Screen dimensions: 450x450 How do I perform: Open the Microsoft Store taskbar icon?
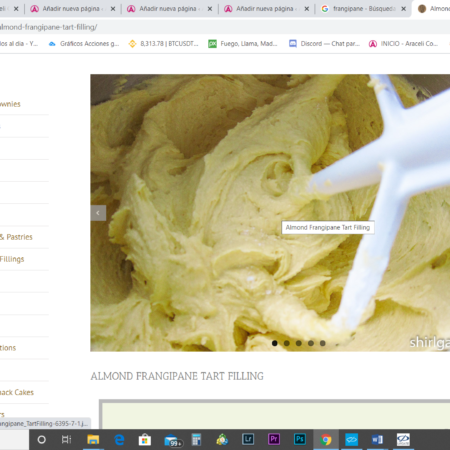point(145,440)
